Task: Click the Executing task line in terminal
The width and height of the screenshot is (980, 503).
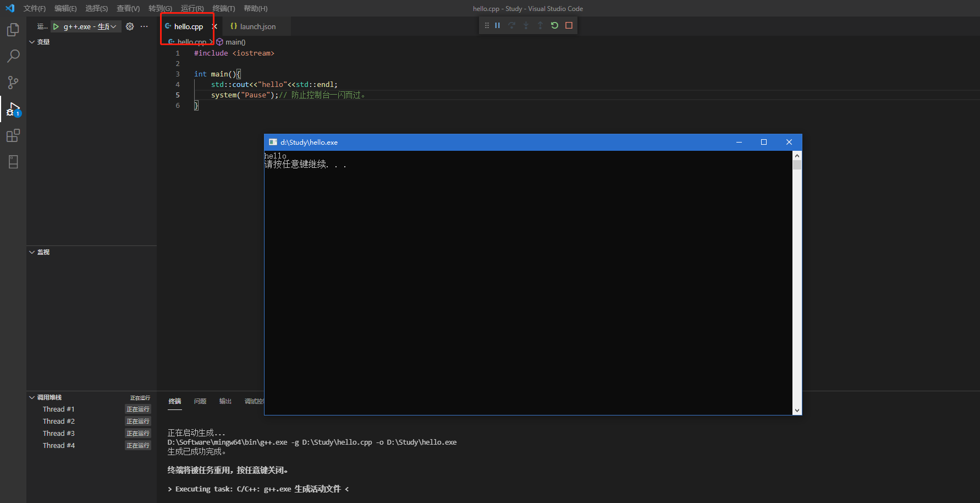Action: click(x=258, y=489)
